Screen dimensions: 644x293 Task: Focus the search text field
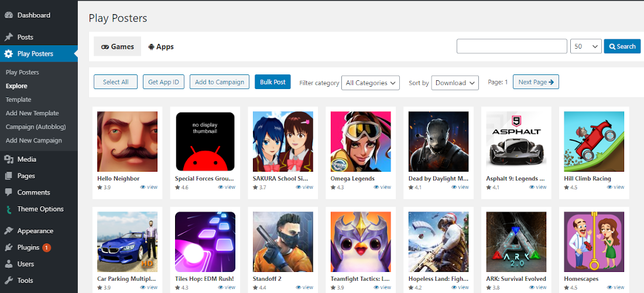coord(512,46)
